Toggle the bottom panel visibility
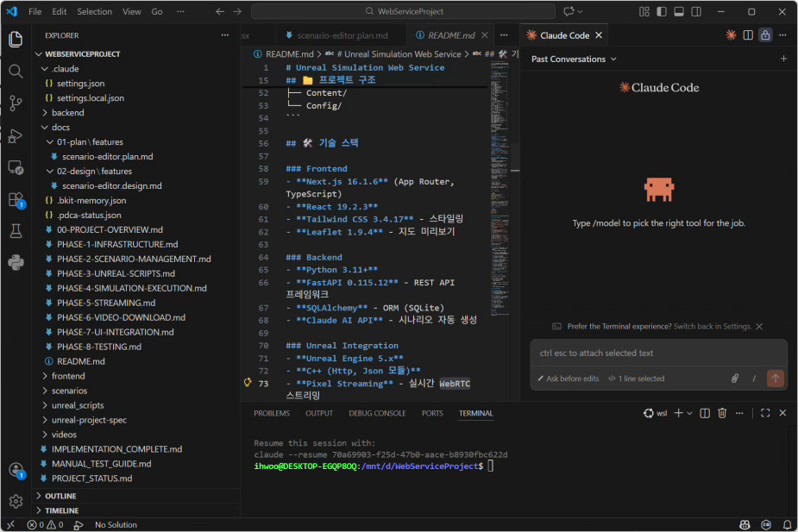The image size is (798, 532). (679, 11)
